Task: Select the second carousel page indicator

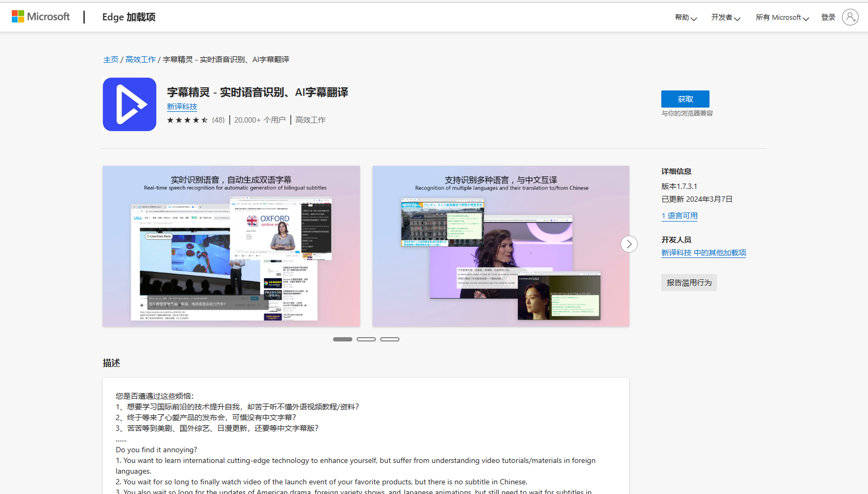Action: [x=366, y=339]
